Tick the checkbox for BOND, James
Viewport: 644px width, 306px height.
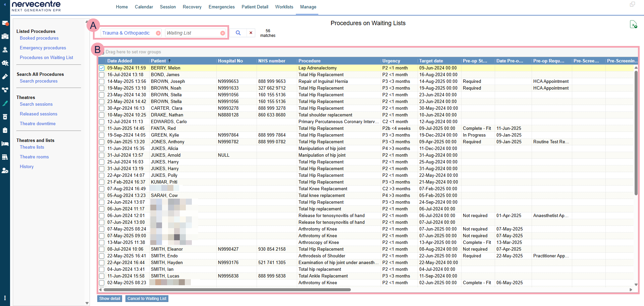pos(102,75)
